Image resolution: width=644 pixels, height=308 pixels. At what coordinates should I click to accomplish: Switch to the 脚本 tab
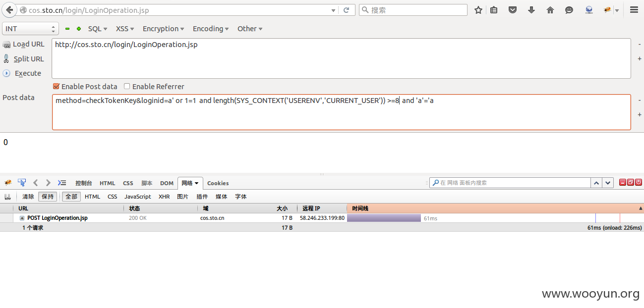pos(147,183)
